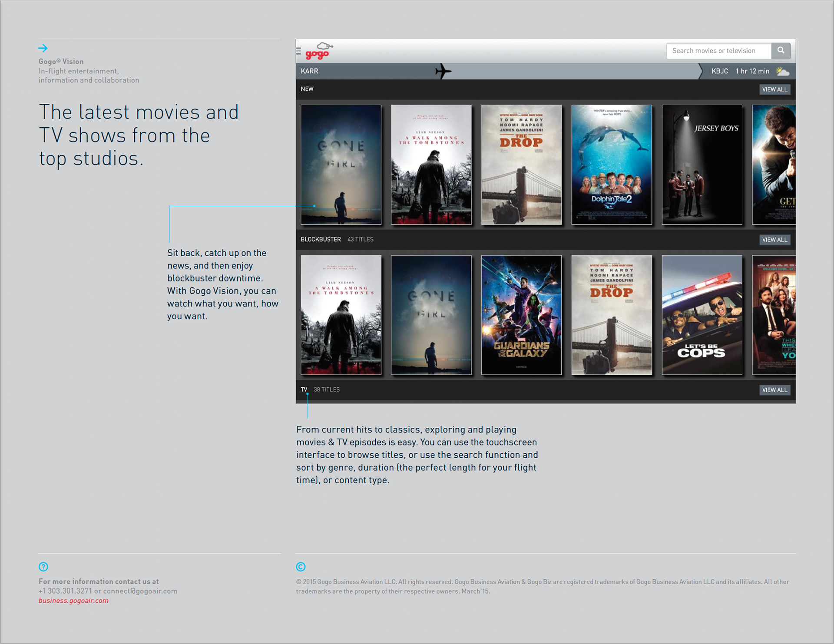
Task: Click the 43 TITLES count label
Action: pyautogui.click(x=361, y=239)
